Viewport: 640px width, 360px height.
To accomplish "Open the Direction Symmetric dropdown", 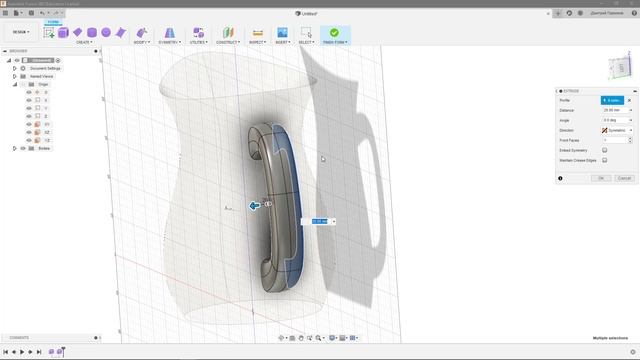I will pyautogui.click(x=617, y=130).
